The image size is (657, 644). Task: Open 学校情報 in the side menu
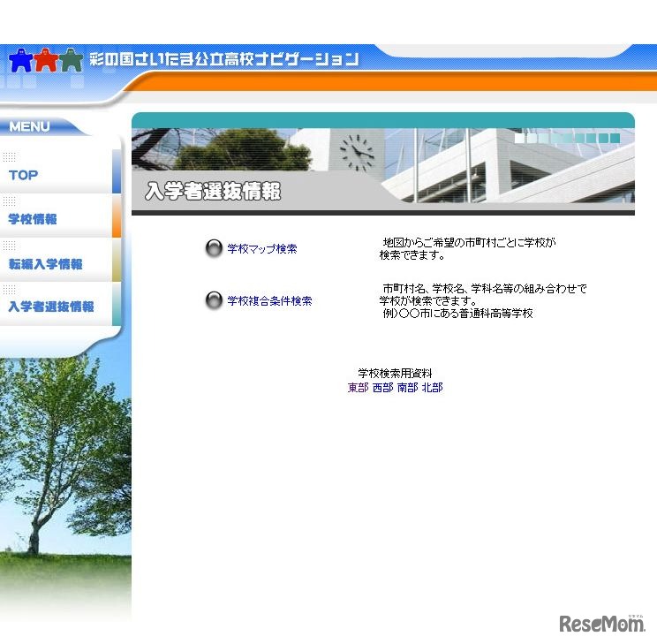[33, 219]
